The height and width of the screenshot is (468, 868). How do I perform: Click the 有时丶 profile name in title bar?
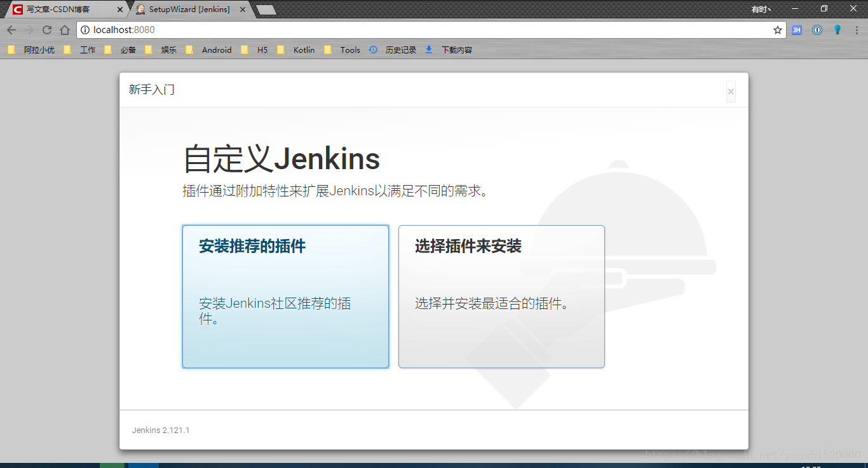coord(761,9)
